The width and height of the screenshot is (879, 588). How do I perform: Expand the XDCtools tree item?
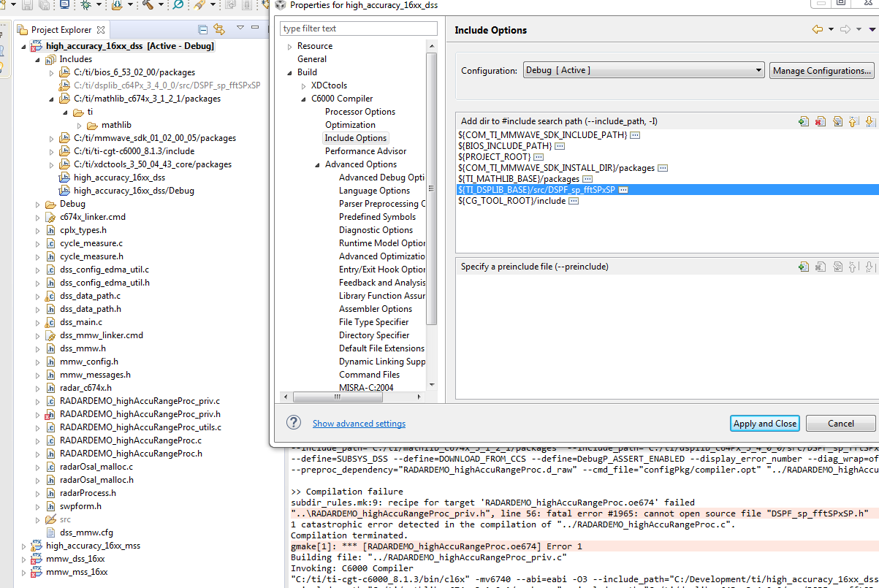(x=304, y=85)
